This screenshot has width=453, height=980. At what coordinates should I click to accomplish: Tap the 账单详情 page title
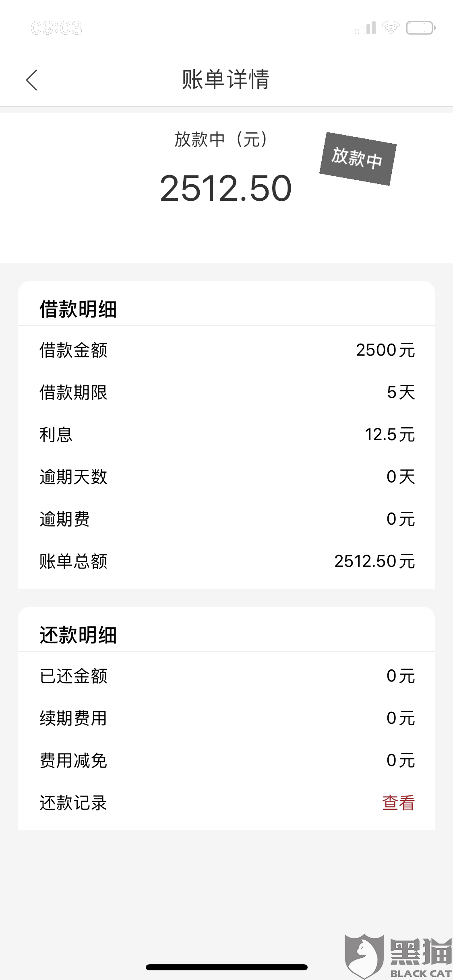[226, 79]
